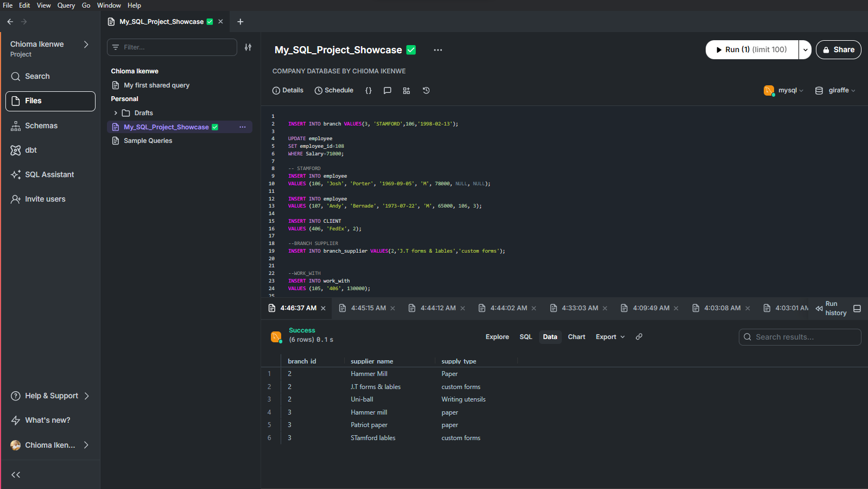Image resolution: width=868 pixels, height=489 pixels.
Task: Click the filter settings sliders icon
Action: (248, 47)
